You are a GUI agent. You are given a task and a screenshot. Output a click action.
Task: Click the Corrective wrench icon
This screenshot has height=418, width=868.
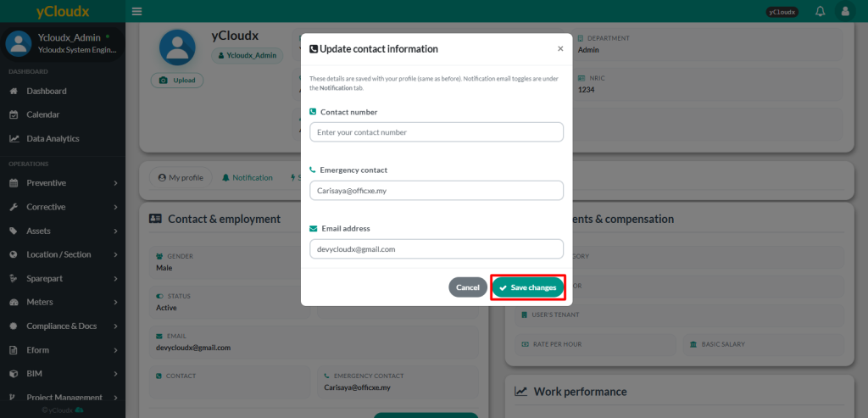pyautogui.click(x=14, y=207)
